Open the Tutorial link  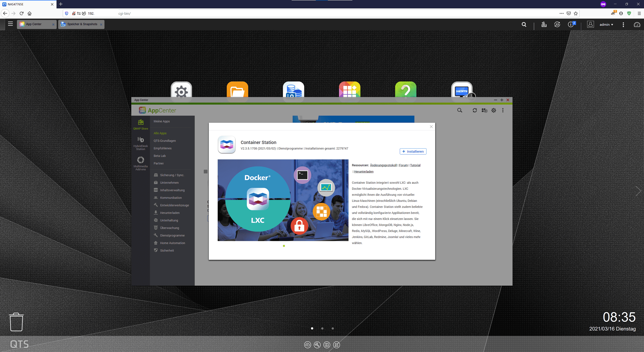[415, 165]
